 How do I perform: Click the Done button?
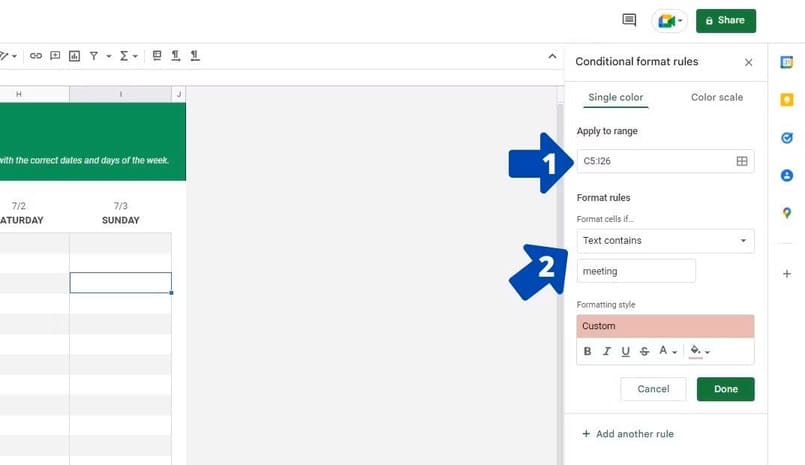click(x=725, y=389)
